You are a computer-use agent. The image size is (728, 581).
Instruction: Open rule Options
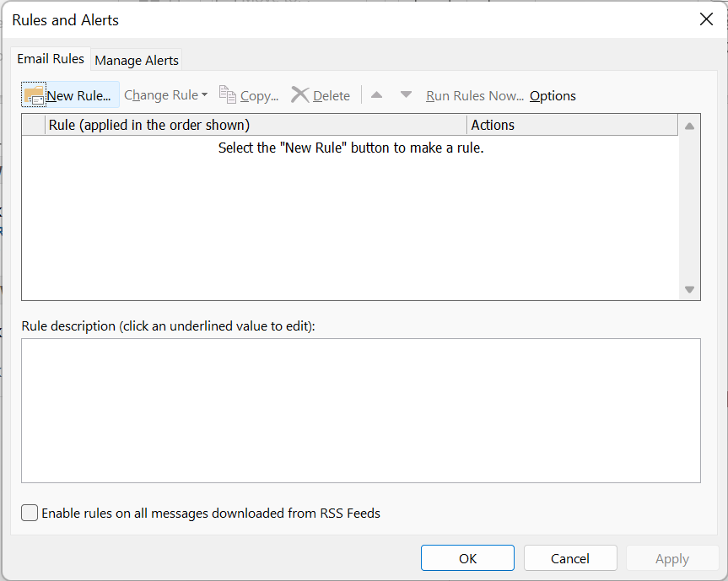pos(553,95)
